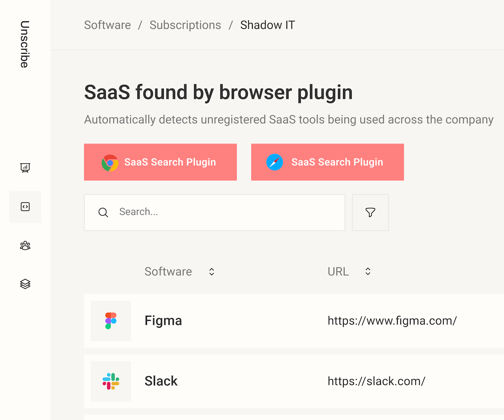Navigate to Software via the breadcrumb
This screenshot has height=420, width=504.
[108, 25]
